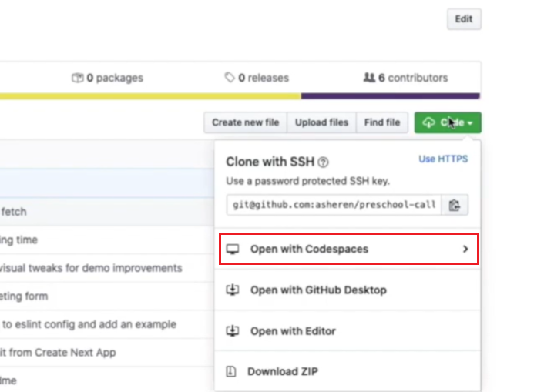Switch to Use HTTPS link

click(443, 159)
